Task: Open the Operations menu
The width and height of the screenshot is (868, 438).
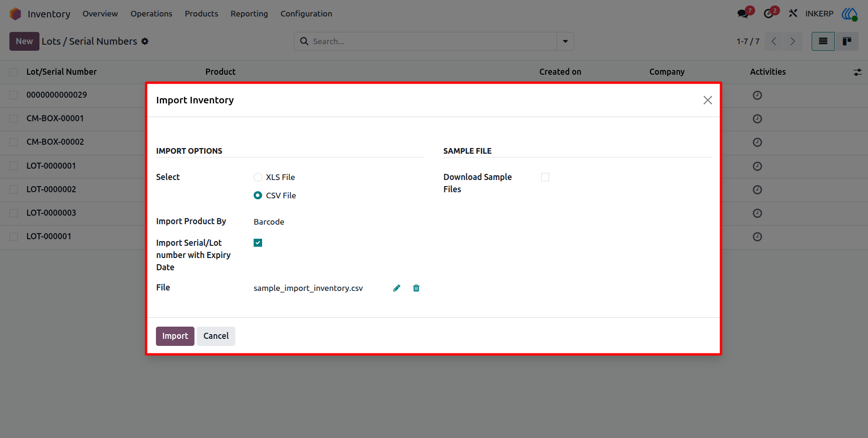Action: pyautogui.click(x=151, y=14)
